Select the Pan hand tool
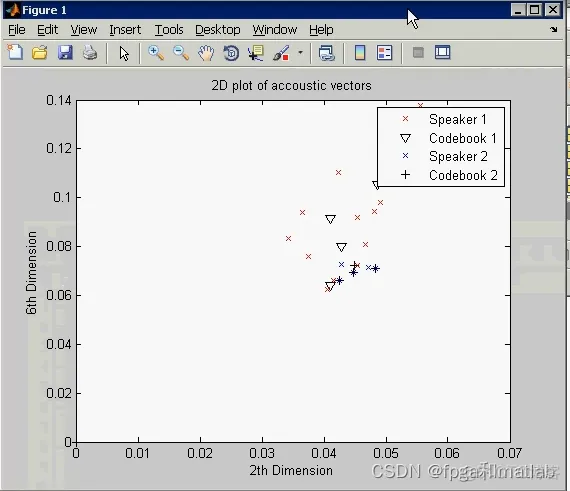This screenshot has height=491, width=570. click(x=206, y=53)
